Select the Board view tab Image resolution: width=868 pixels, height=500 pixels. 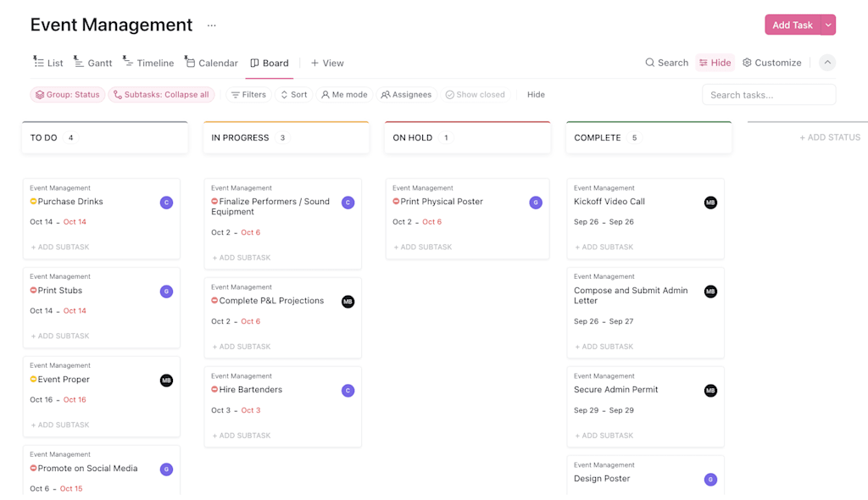270,63
